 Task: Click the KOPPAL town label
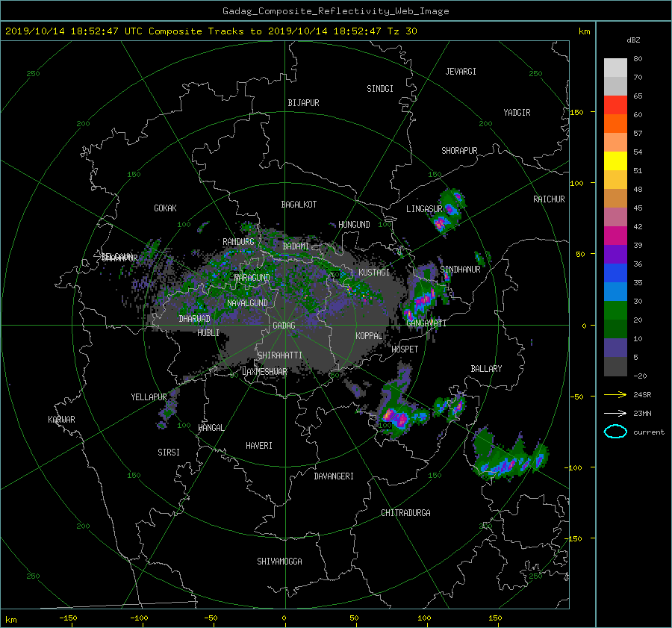[369, 336]
